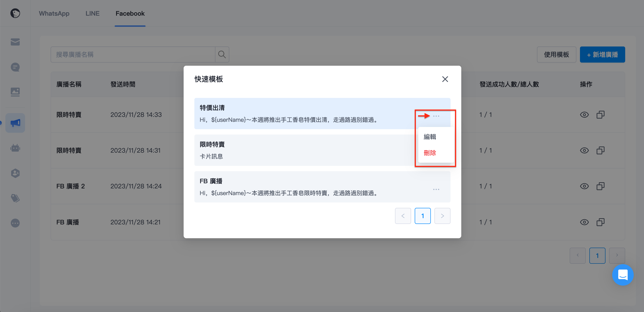Viewport: 644px width, 312px height.
Task: Open the inbox mail icon in sidebar
Action: [x=15, y=42]
